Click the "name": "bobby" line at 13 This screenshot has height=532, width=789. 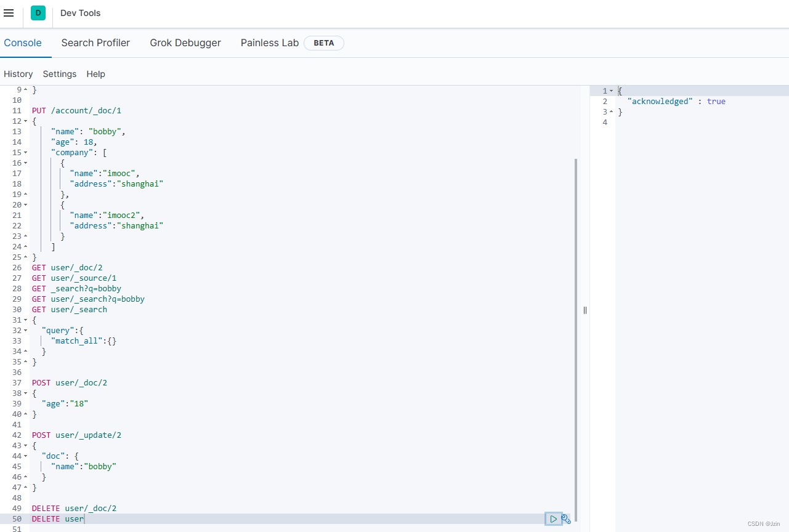point(89,132)
